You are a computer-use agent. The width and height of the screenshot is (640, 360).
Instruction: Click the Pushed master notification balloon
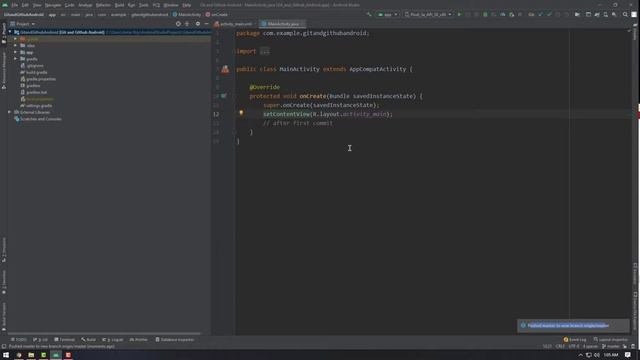(573, 326)
